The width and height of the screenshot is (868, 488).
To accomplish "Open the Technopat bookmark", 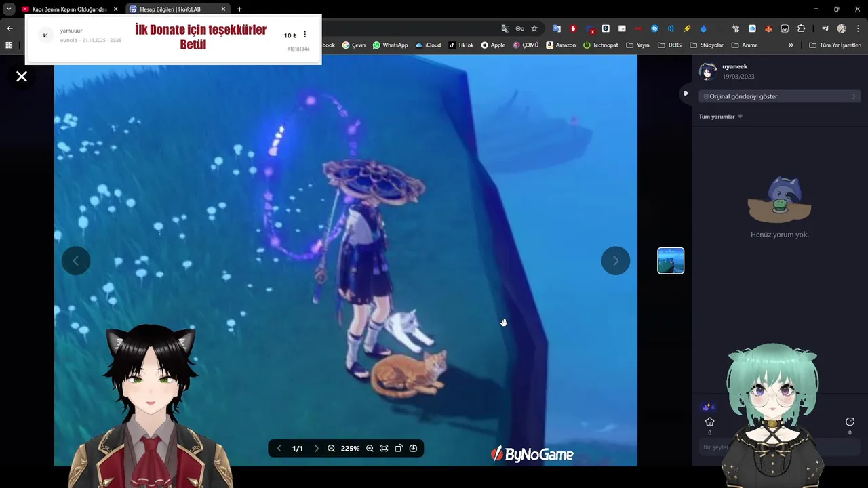I will (x=601, y=45).
